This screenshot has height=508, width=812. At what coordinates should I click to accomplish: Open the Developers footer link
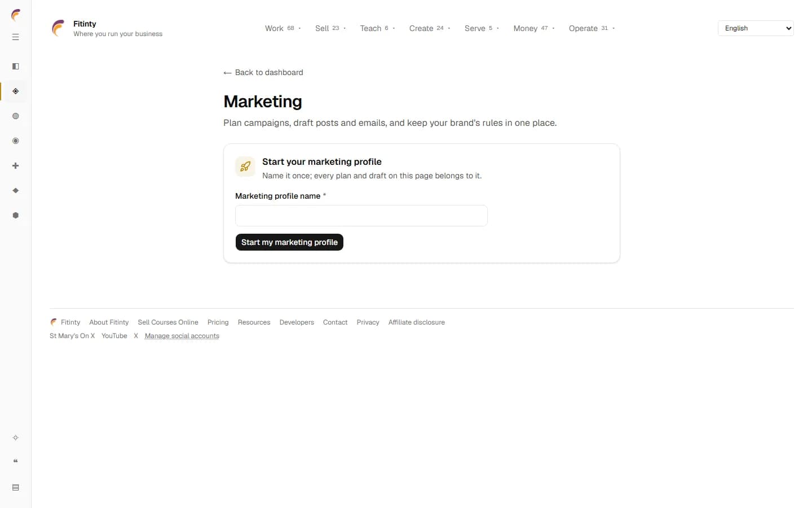pos(297,322)
